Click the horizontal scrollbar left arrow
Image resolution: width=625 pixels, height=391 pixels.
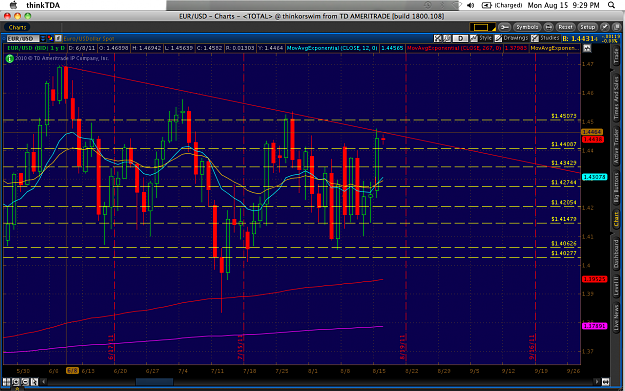coord(44,382)
